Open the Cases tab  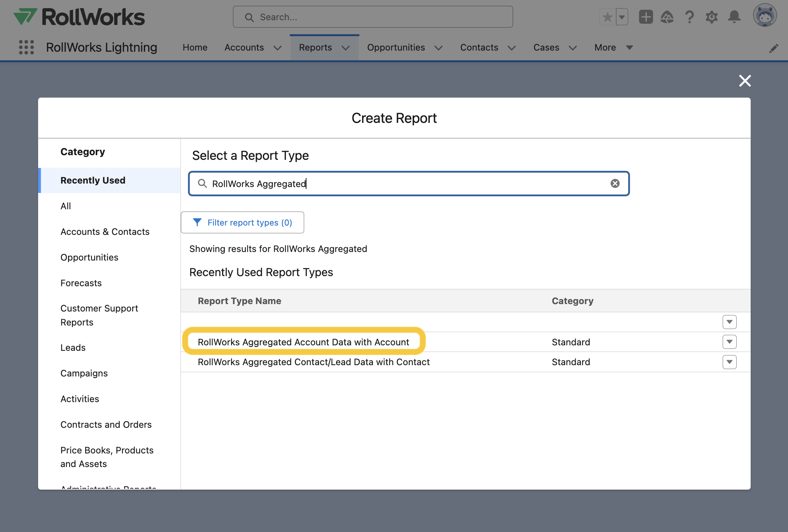click(546, 47)
